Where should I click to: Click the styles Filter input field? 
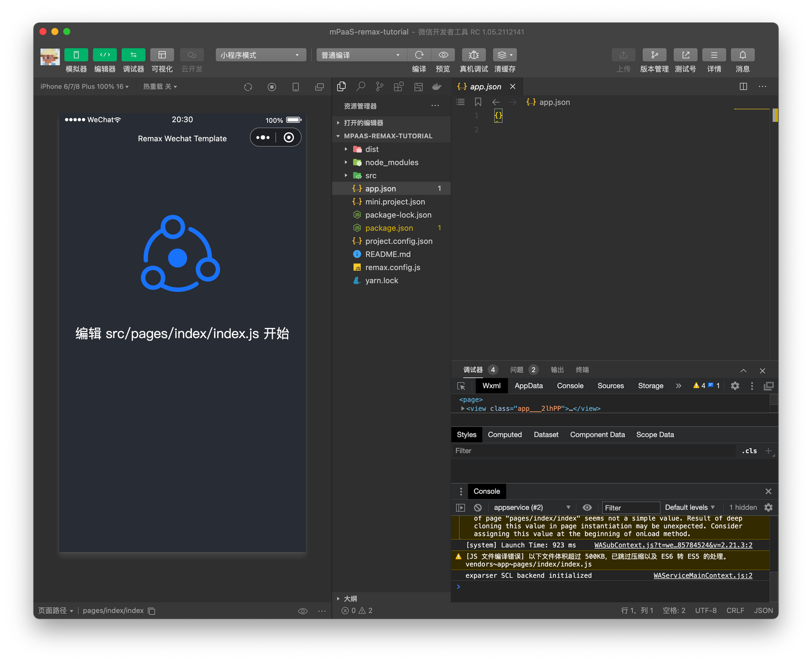(x=594, y=451)
